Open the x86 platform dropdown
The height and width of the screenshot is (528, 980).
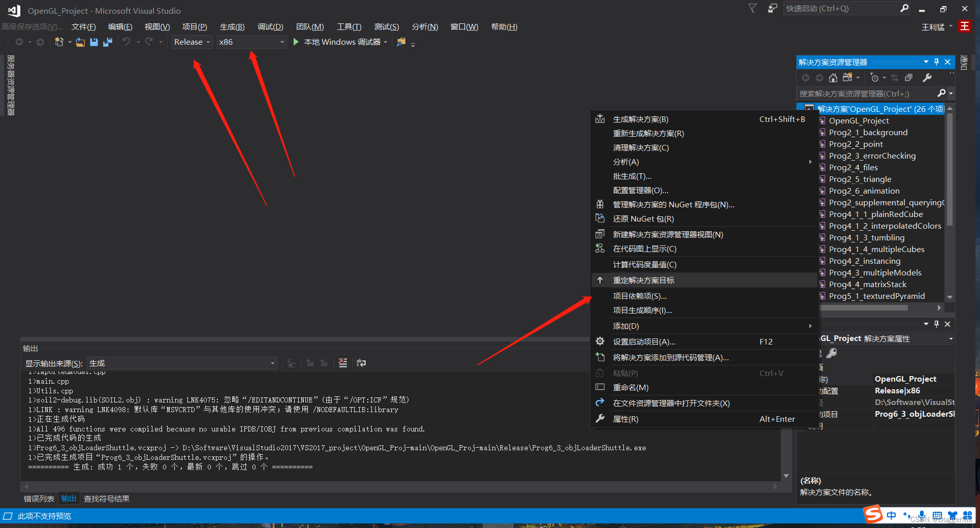coord(251,42)
